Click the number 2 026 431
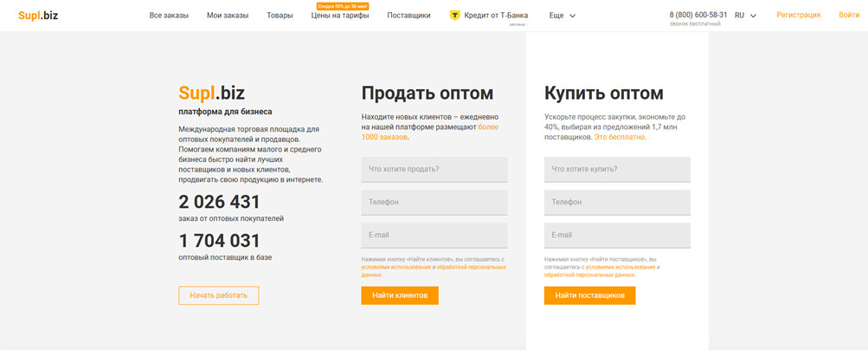The width and height of the screenshot is (868, 350). click(219, 202)
